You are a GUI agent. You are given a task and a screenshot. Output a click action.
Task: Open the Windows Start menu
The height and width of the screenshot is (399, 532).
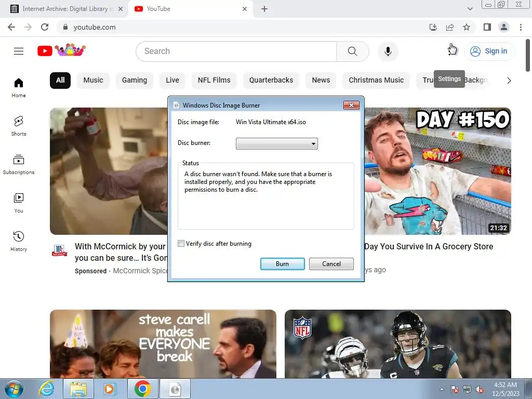click(x=14, y=389)
